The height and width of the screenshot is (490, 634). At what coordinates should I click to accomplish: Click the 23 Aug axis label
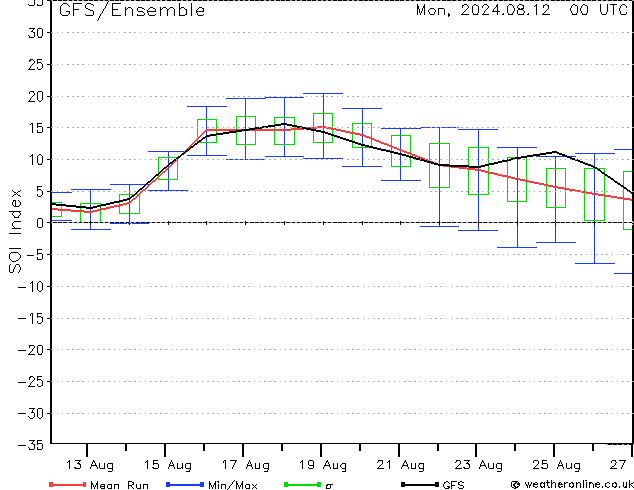[478, 465]
